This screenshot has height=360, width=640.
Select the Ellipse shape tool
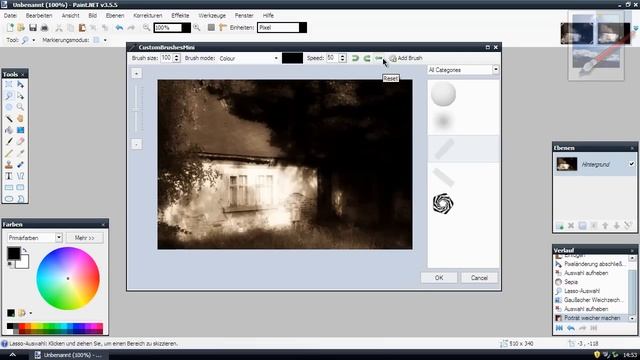(9, 199)
